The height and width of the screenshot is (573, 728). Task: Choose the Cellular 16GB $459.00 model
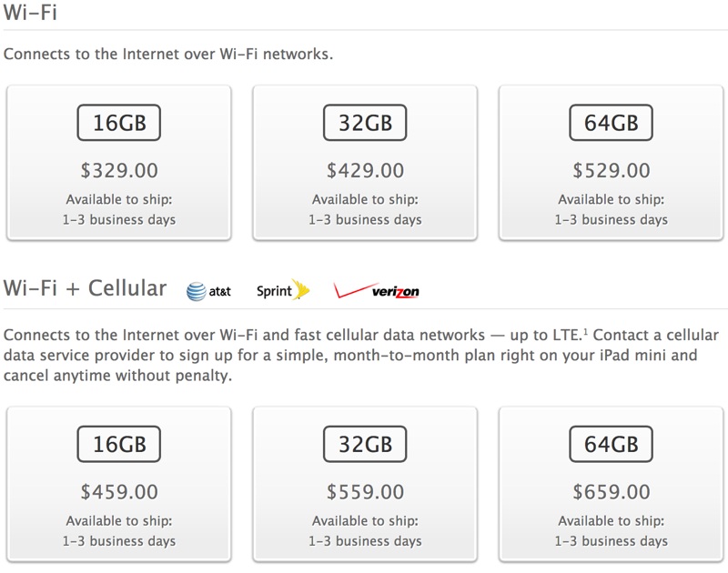tap(119, 485)
